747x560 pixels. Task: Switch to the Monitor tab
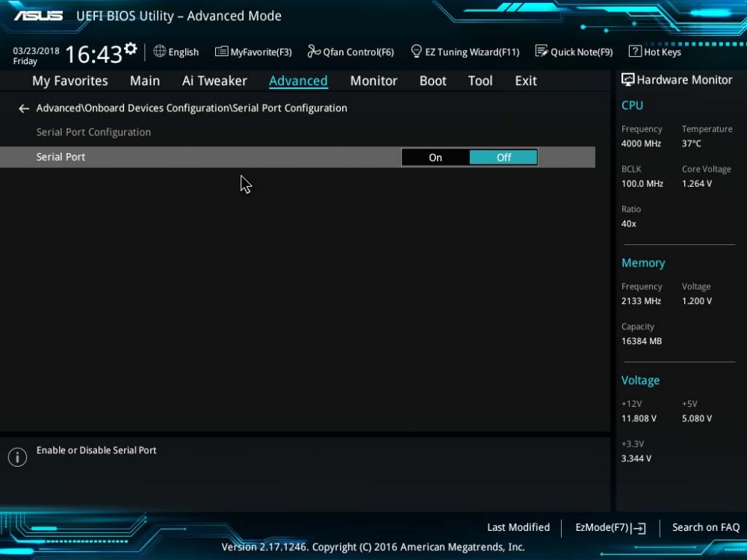(373, 81)
